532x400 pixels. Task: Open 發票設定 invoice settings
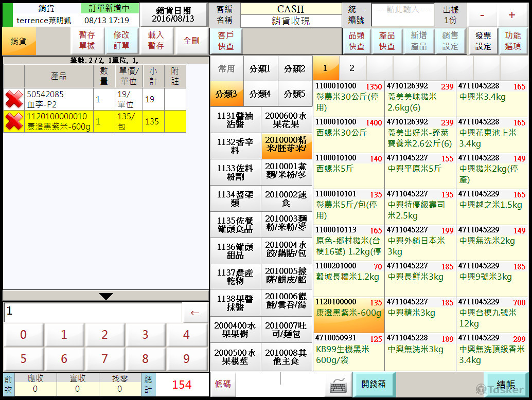pos(483,41)
